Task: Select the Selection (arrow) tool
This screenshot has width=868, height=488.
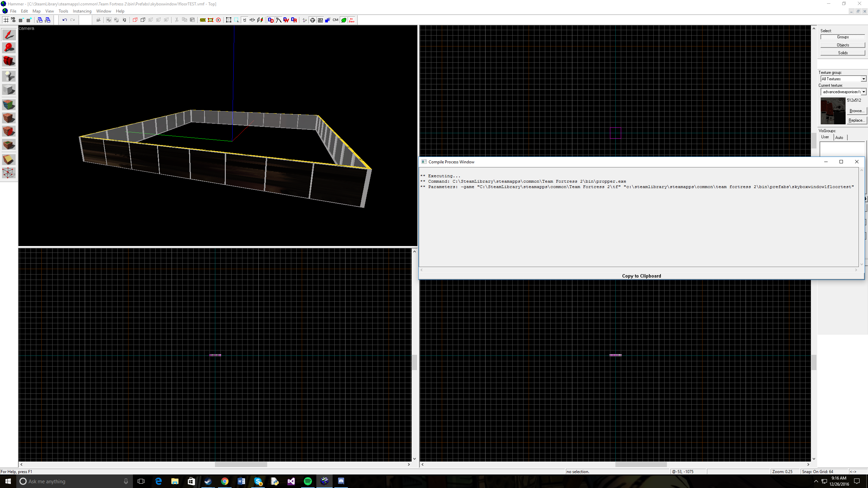Action: (9, 35)
